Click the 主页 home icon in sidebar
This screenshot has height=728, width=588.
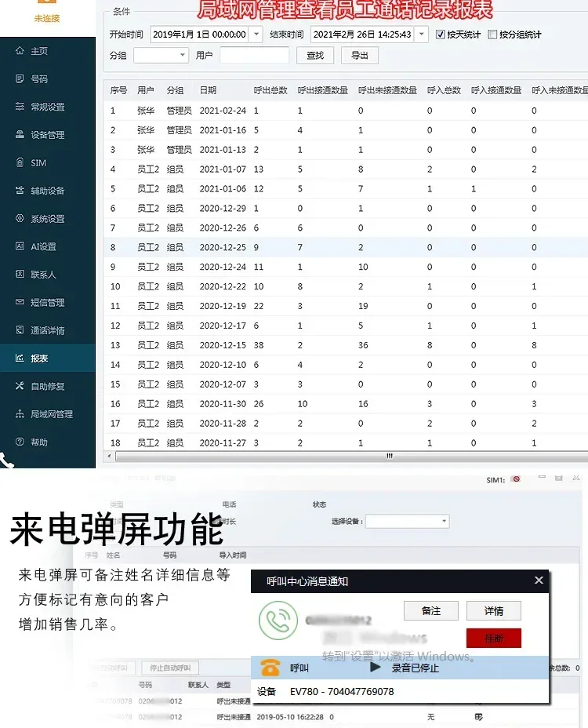click(x=20, y=51)
